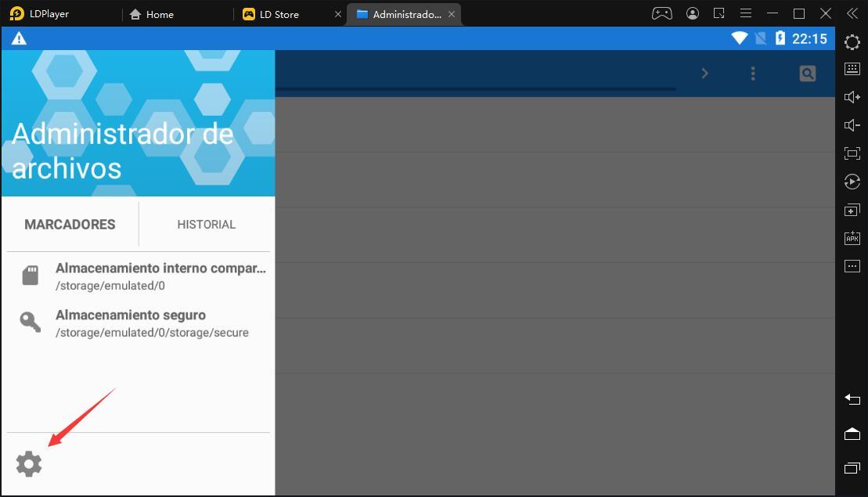Click the Administrador de archivos header title
This screenshot has width=868, height=497.
[x=122, y=151]
